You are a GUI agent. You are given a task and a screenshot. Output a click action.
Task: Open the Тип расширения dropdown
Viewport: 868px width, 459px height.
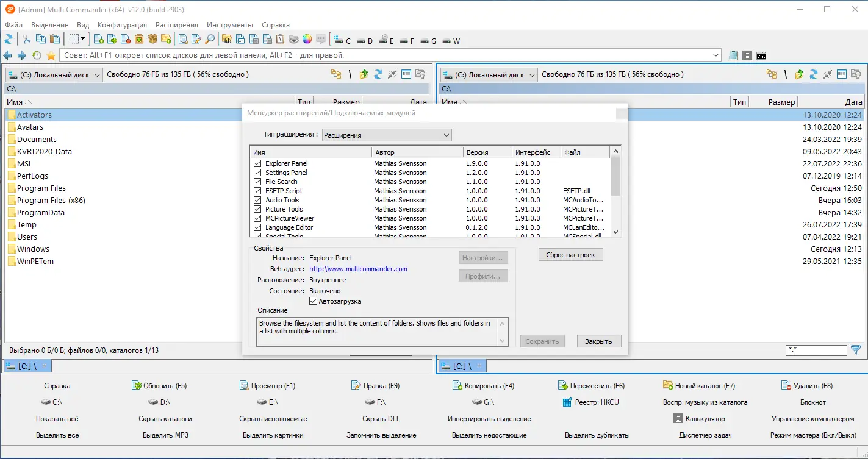tap(387, 135)
